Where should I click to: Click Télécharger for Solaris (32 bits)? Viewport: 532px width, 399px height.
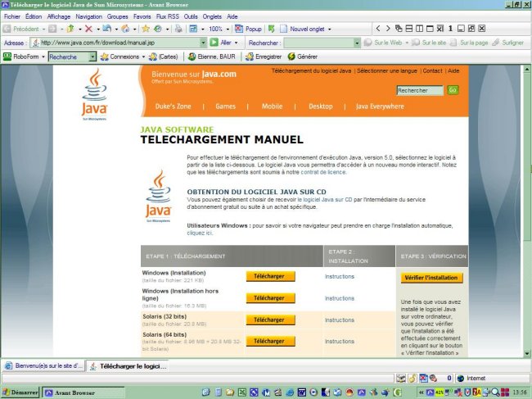click(x=270, y=320)
